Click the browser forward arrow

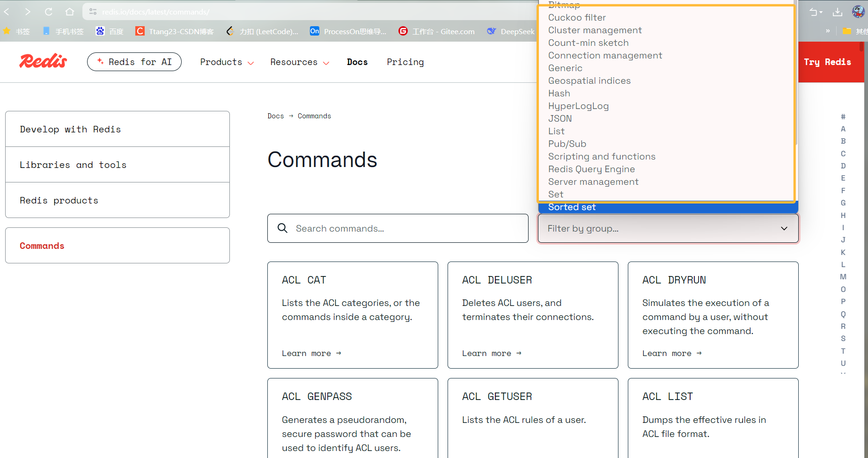(28, 12)
